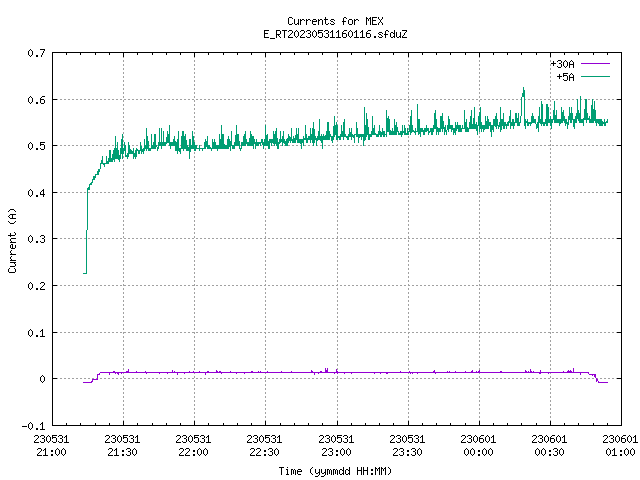Click the 'Current (A)' y-axis label
The image size is (640, 480).
point(12,240)
